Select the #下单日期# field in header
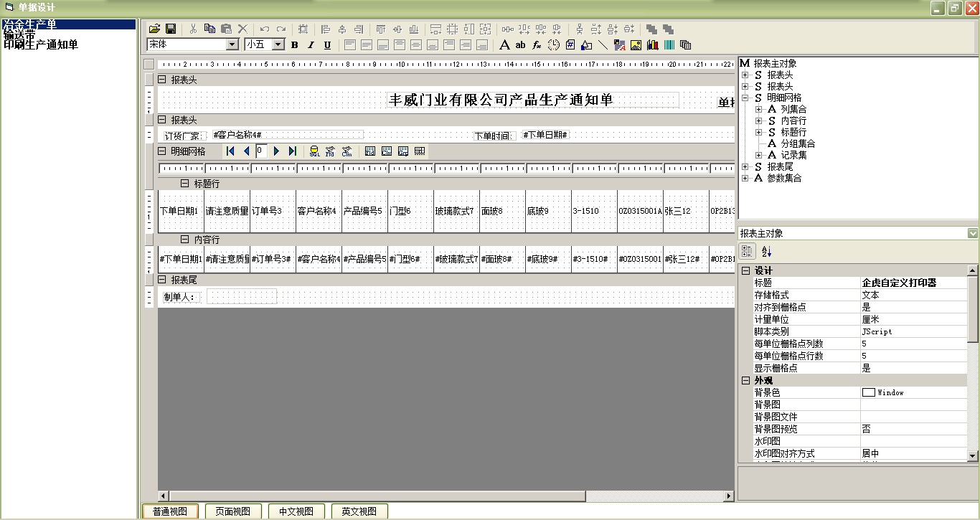The height and width of the screenshot is (520, 980). tap(545, 135)
